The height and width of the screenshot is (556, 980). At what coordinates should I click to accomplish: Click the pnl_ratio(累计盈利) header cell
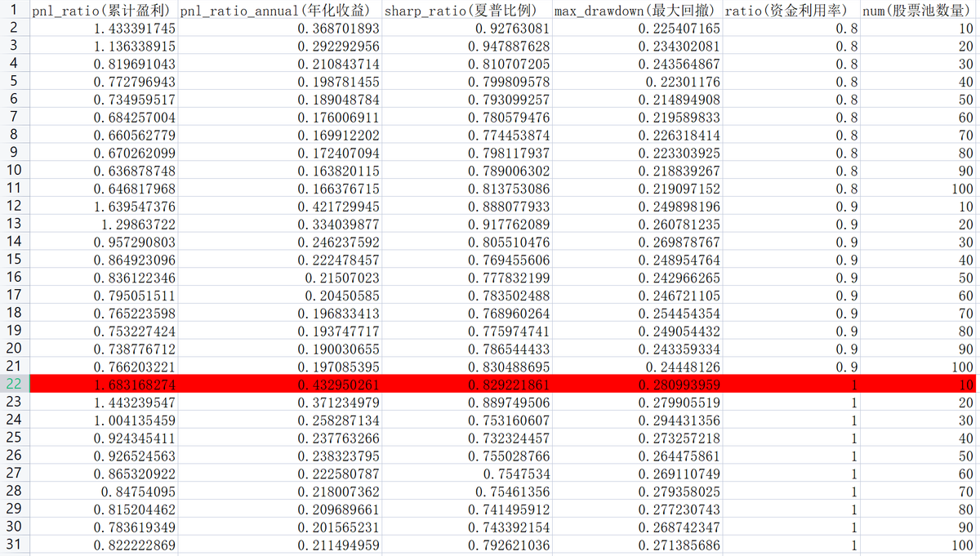(x=103, y=11)
